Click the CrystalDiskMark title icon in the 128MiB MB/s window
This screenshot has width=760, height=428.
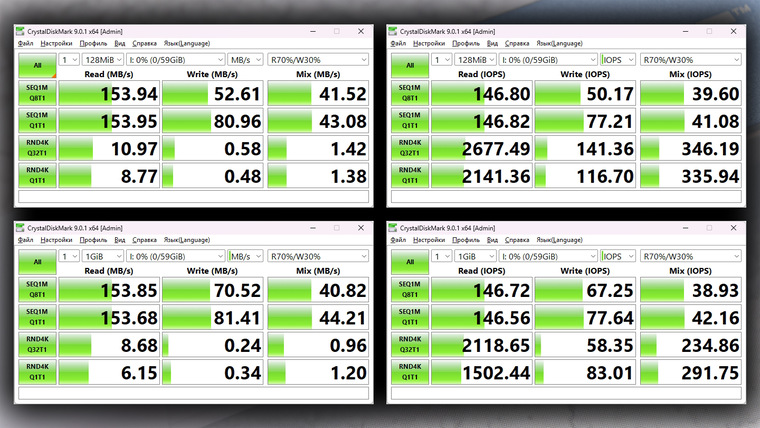(x=20, y=31)
